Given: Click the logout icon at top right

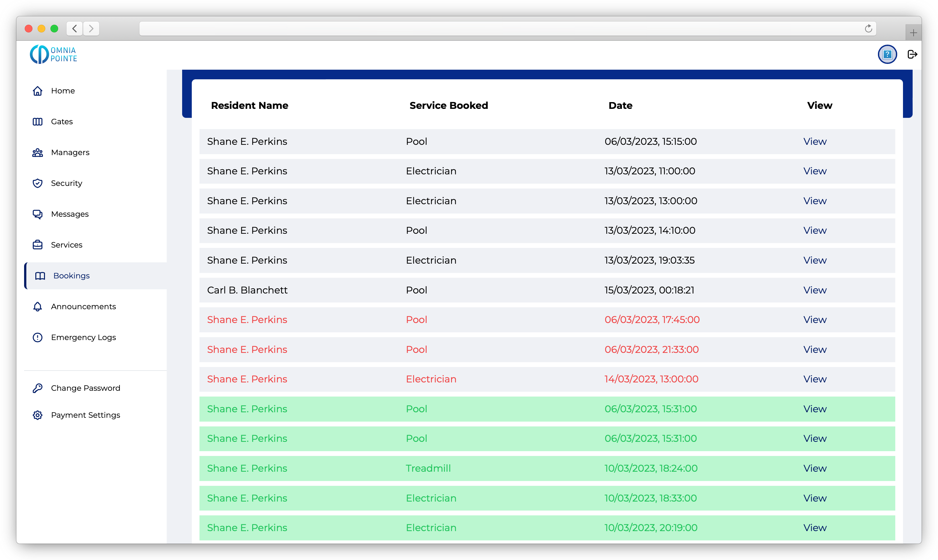Looking at the screenshot, I should 912,54.
